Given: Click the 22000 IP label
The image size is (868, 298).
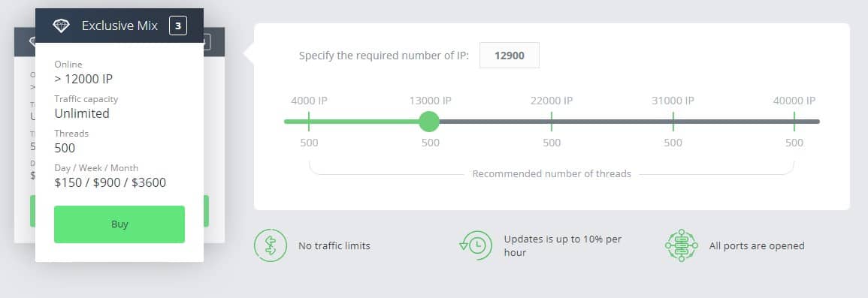Looking at the screenshot, I should click(552, 101).
